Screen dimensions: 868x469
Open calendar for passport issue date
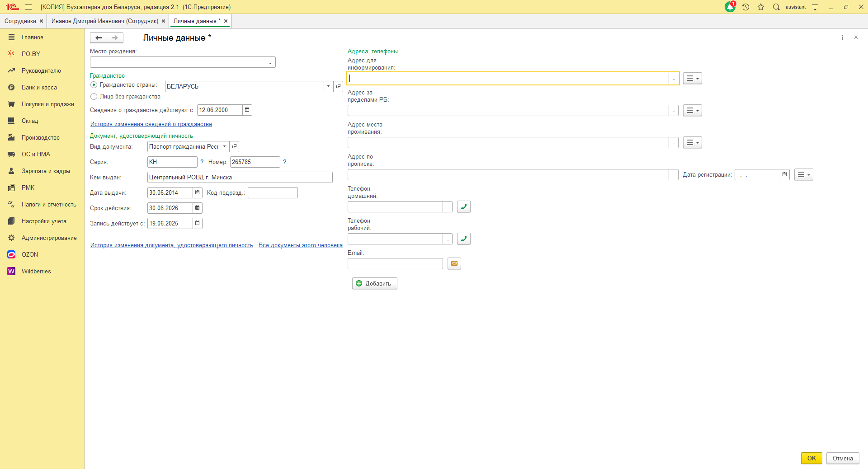[x=197, y=192]
